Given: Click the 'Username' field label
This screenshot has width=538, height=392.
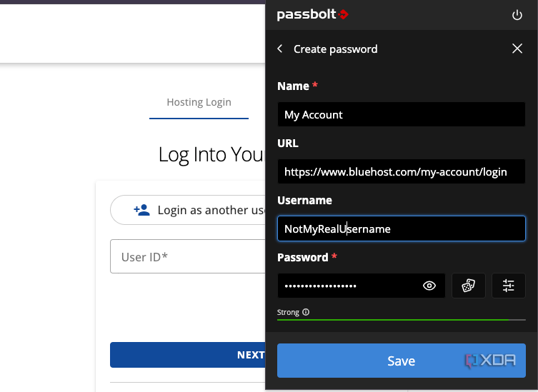Looking at the screenshot, I should 304,201.
